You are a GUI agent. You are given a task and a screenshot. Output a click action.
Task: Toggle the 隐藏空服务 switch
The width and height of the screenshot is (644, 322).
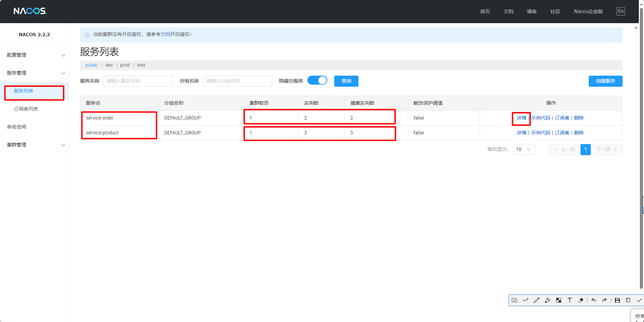tap(317, 80)
